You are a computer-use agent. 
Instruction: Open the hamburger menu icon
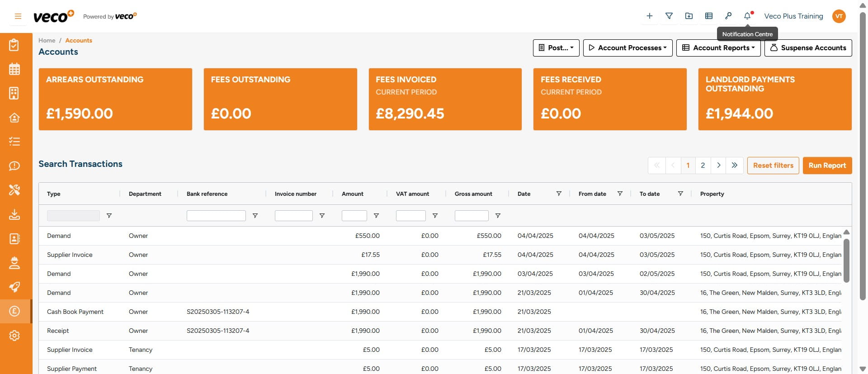point(18,16)
